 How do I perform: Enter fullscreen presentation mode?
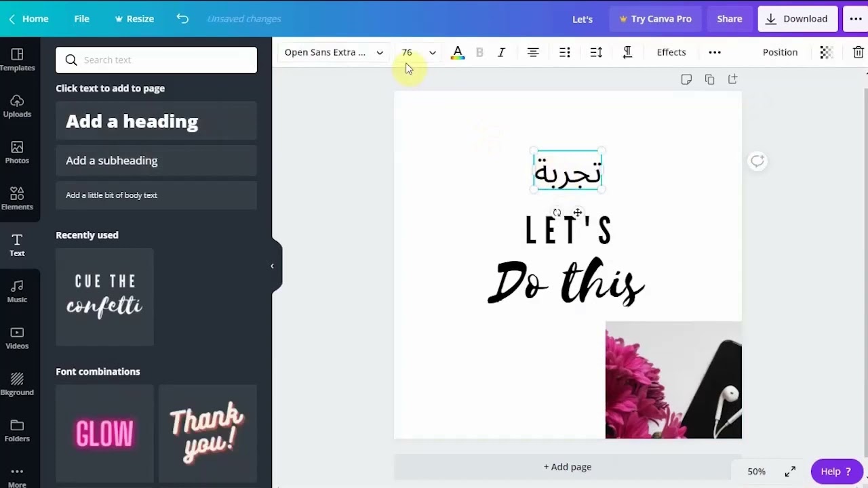pos(790,472)
